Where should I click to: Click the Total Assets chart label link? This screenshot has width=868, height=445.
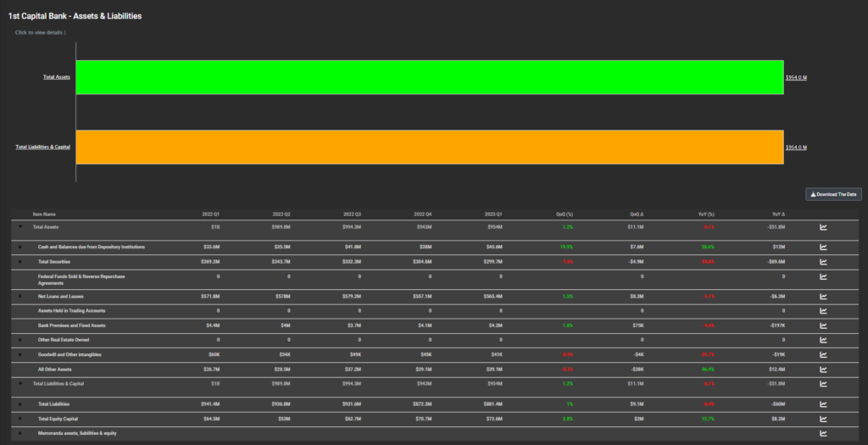click(57, 77)
